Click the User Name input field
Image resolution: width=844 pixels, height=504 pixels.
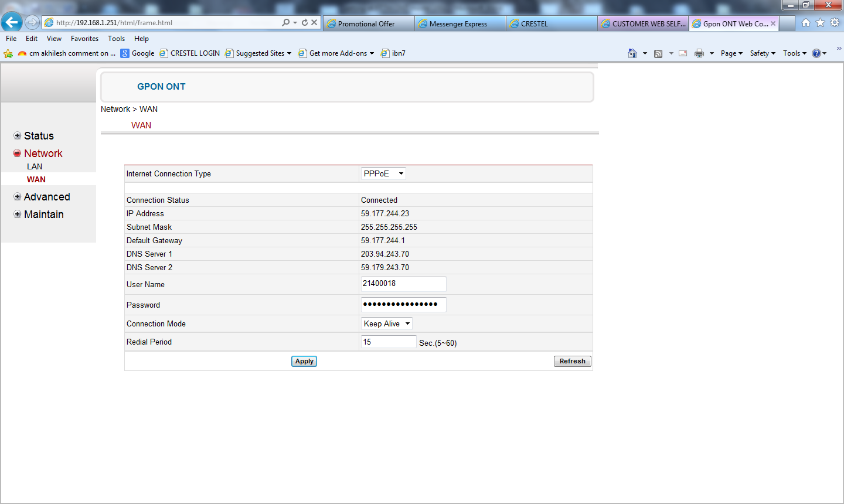(403, 284)
